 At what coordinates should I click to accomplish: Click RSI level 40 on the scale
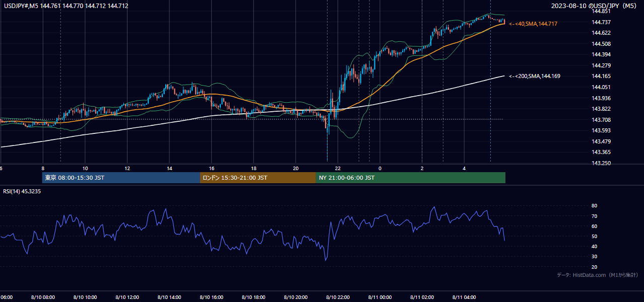(594, 246)
